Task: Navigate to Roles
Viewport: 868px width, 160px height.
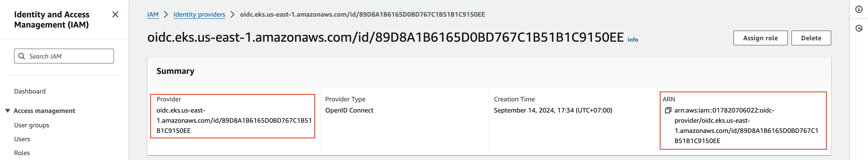Action: [x=22, y=153]
